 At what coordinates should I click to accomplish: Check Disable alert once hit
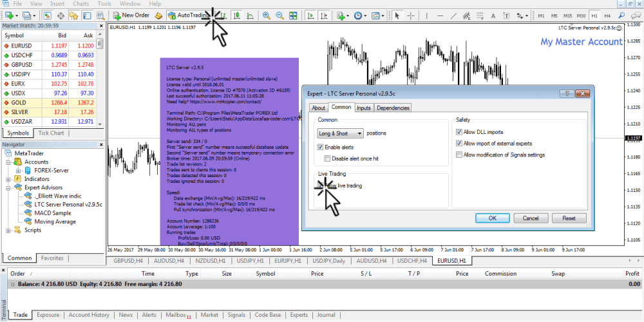point(327,158)
